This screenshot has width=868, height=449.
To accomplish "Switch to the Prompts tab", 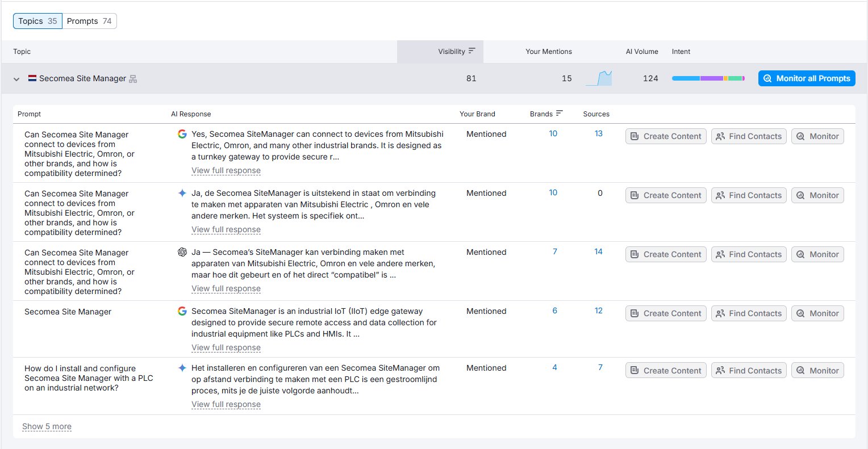I will click(x=89, y=21).
